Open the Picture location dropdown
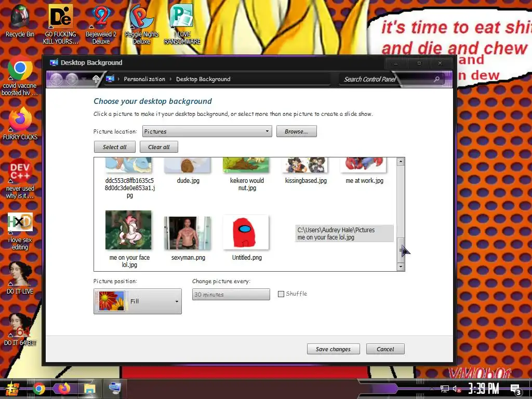Screen dimensions: 532x399 point(207,131)
